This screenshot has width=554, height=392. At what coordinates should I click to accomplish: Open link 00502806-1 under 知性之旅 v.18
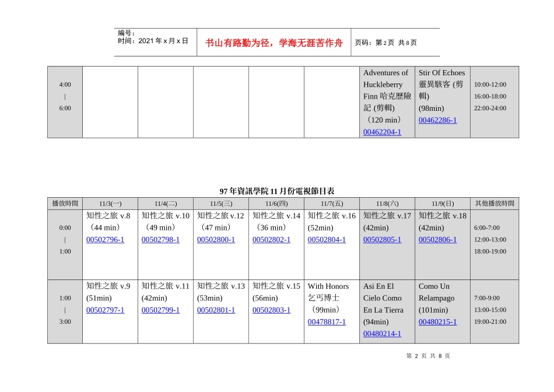[x=437, y=240]
